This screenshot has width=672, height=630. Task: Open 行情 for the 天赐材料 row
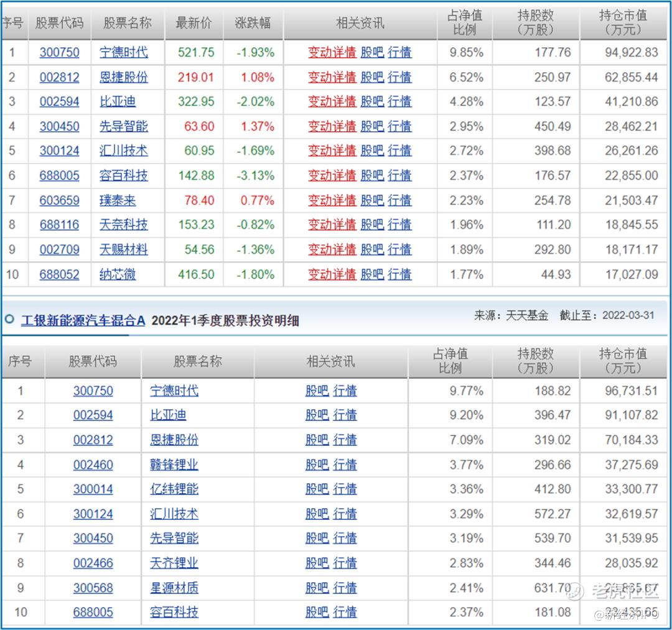tap(399, 249)
